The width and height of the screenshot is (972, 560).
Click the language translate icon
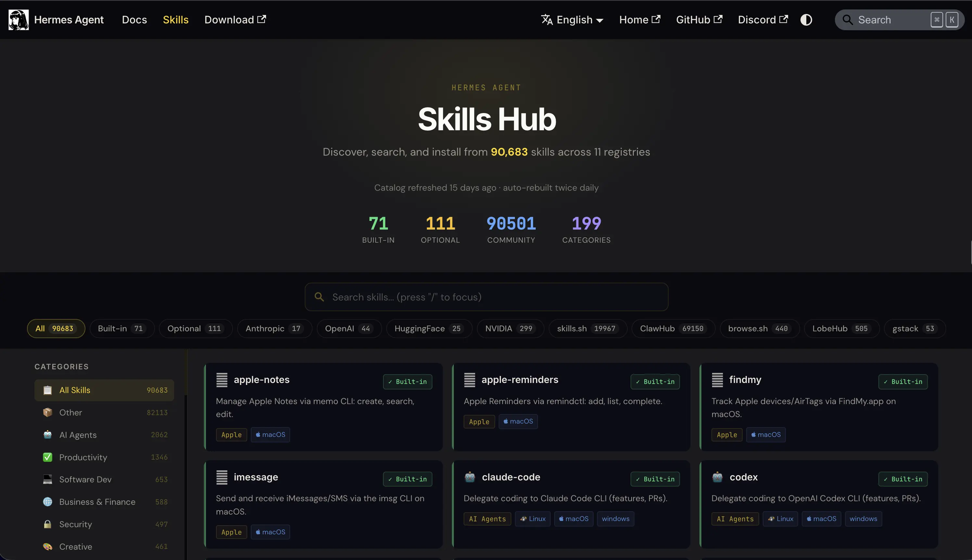point(546,19)
